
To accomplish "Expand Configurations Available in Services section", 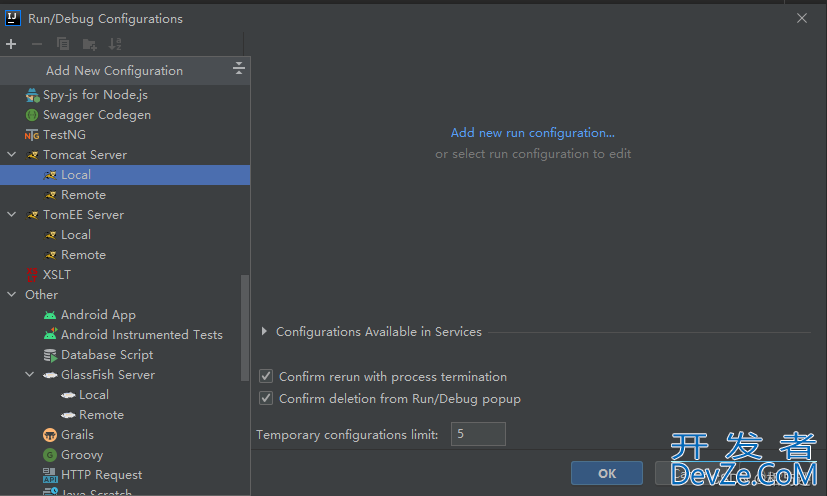I will pyautogui.click(x=264, y=331).
